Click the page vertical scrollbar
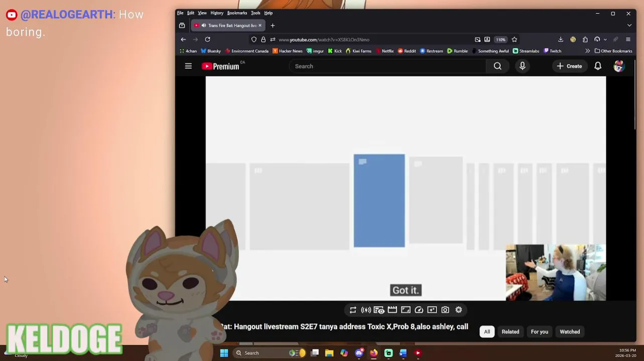Image resolution: width=644 pixels, height=361 pixels. (635, 95)
